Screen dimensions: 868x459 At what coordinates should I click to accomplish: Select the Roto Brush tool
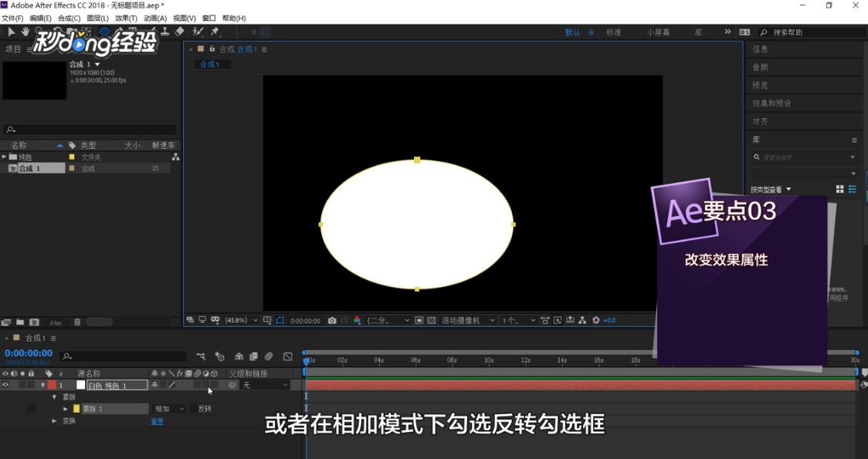pos(198,32)
